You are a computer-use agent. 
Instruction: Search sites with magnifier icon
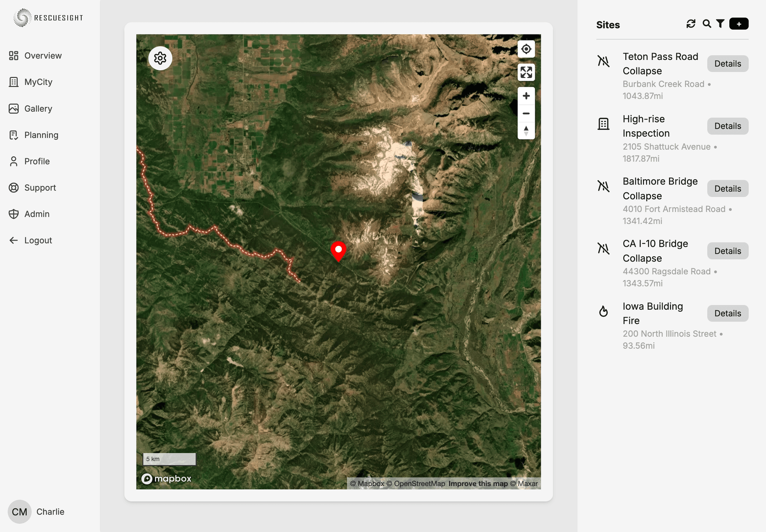pyautogui.click(x=707, y=24)
